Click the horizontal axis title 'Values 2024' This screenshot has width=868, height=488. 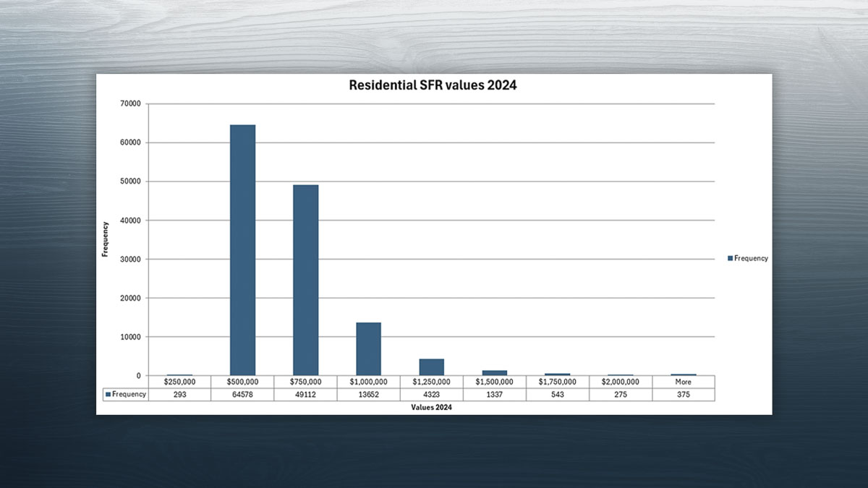[x=432, y=408]
